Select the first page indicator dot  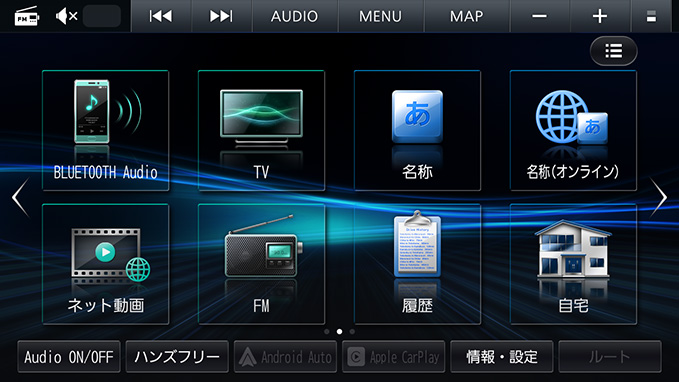(x=327, y=332)
